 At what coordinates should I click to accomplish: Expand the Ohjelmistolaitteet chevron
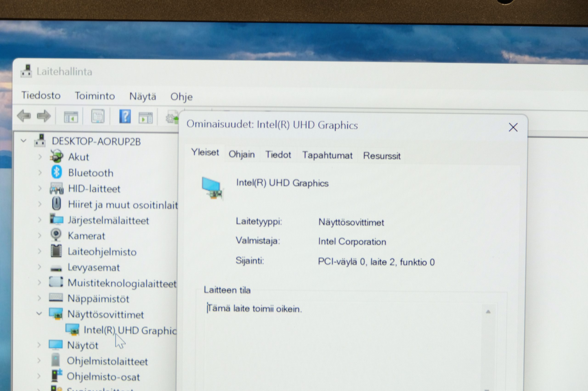coord(39,360)
